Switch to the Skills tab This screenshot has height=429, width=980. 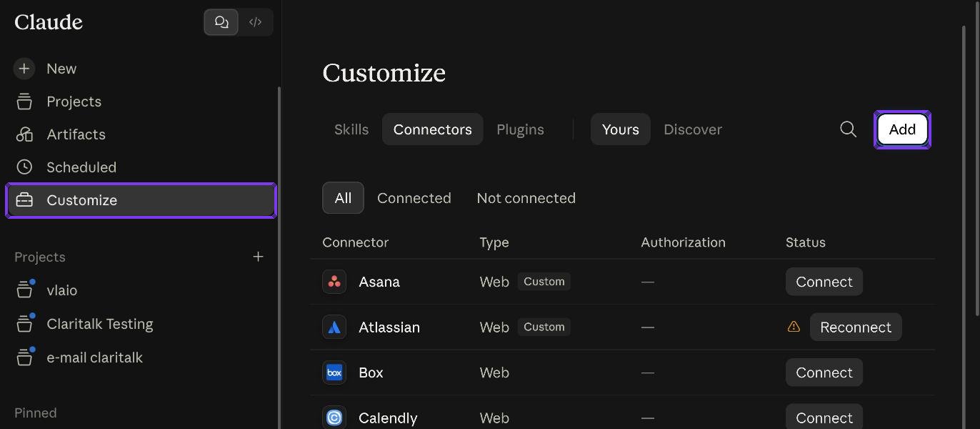(x=351, y=129)
